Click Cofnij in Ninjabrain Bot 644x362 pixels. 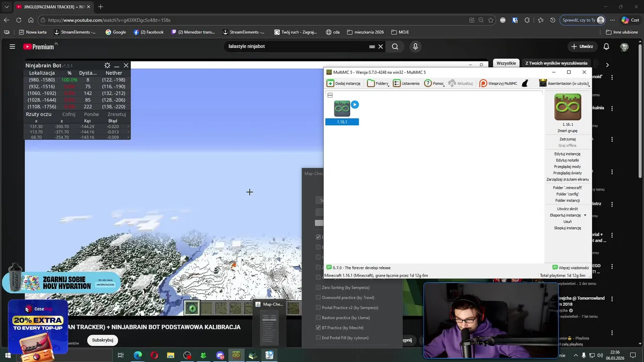[x=69, y=114]
